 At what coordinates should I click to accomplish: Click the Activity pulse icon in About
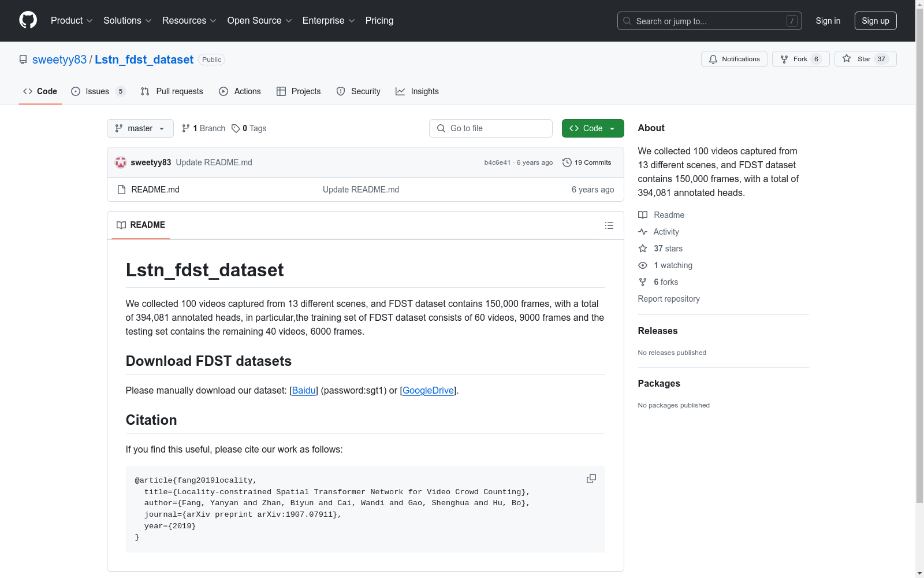click(x=643, y=232)
